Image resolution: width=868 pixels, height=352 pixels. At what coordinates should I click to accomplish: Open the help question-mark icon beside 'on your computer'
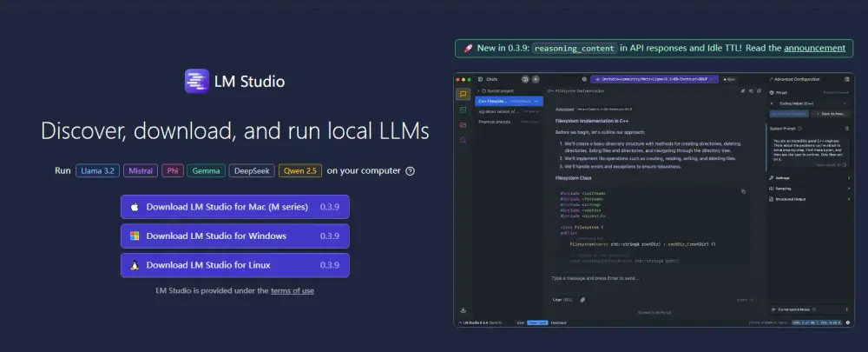tap(411, 170)
